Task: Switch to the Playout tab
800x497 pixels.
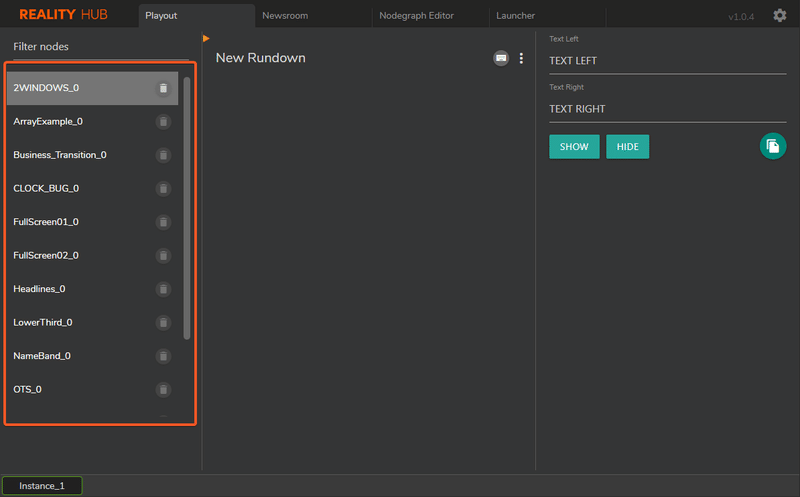Action: coord(197,15)
